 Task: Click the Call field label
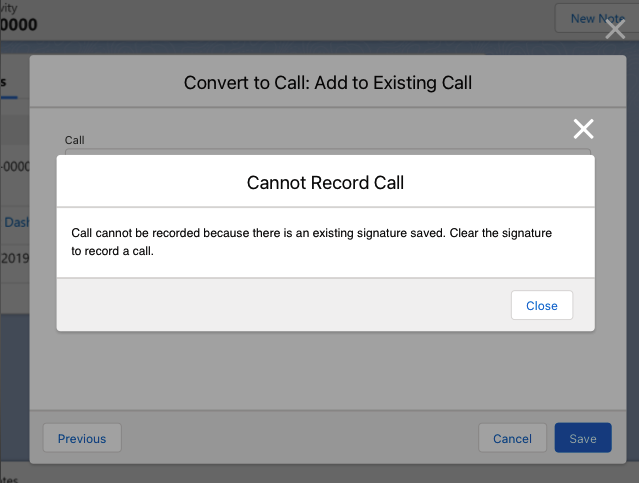(75, 140)
